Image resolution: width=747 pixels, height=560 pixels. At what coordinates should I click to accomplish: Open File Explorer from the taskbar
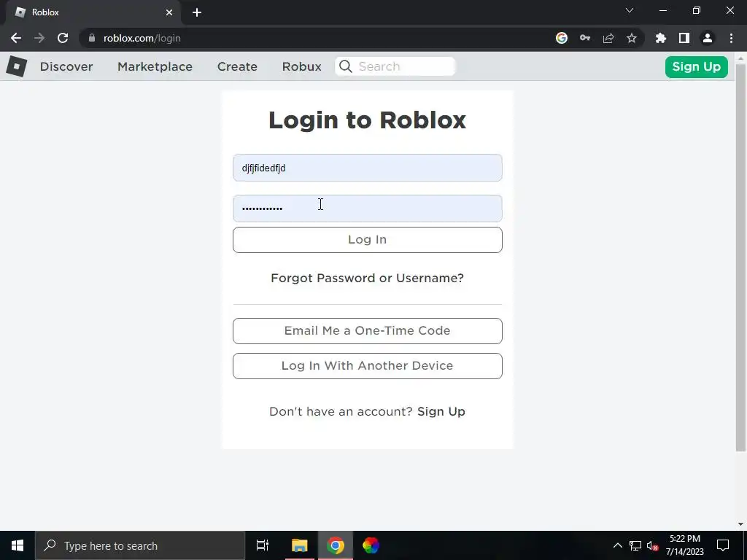click(x=300, y=545)
